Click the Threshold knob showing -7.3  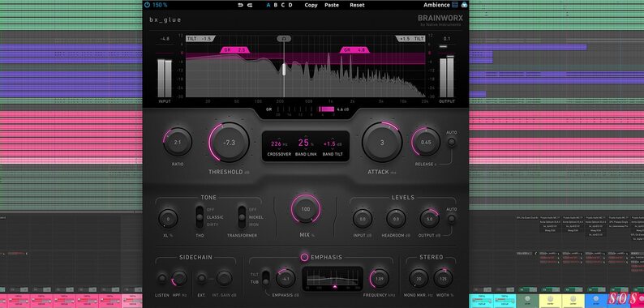[x=229, y=142]
